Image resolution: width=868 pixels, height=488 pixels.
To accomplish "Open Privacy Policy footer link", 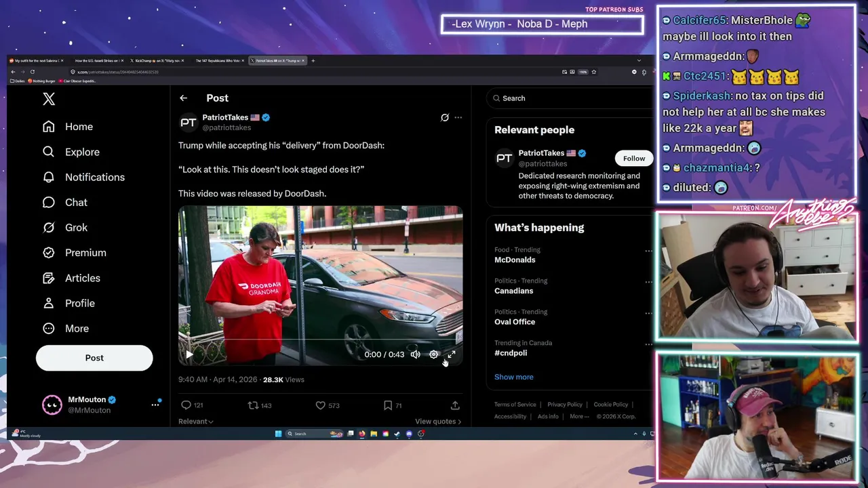I will click(x=565, y=405).
